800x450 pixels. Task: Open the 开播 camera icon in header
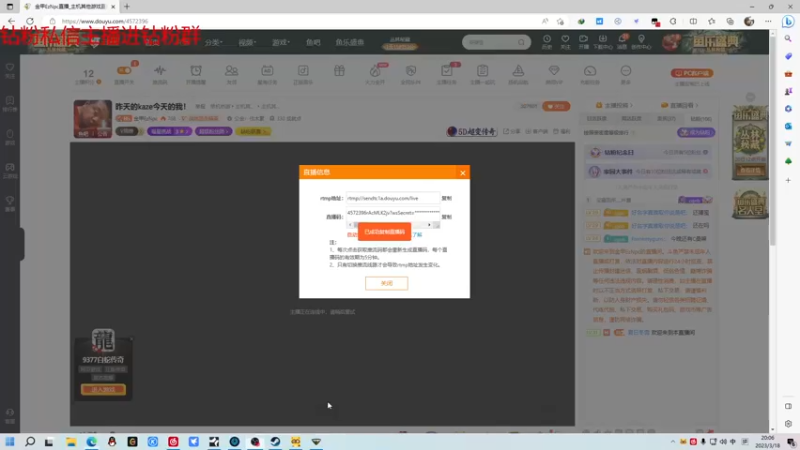(583, 41)
